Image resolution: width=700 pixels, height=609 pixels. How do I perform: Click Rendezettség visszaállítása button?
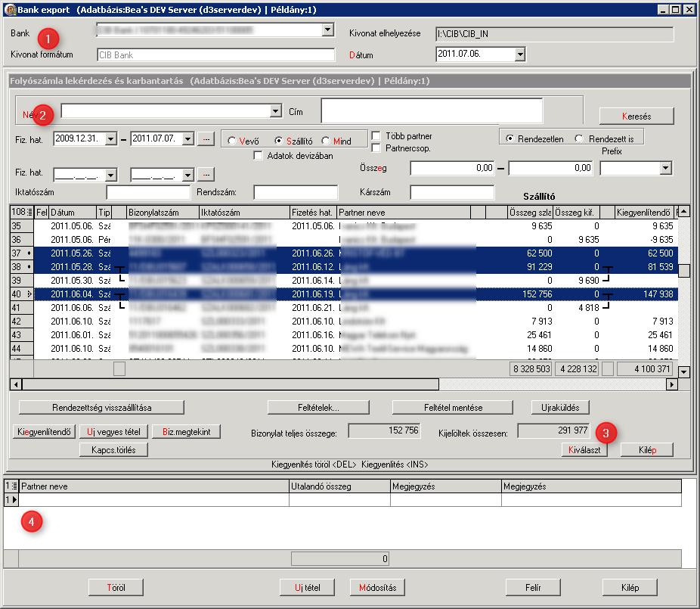tap(101, 408)
